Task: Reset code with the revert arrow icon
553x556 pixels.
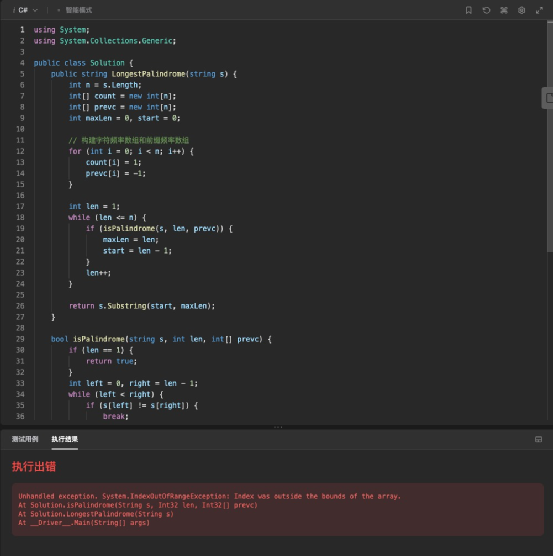Action: click(486, 10)
